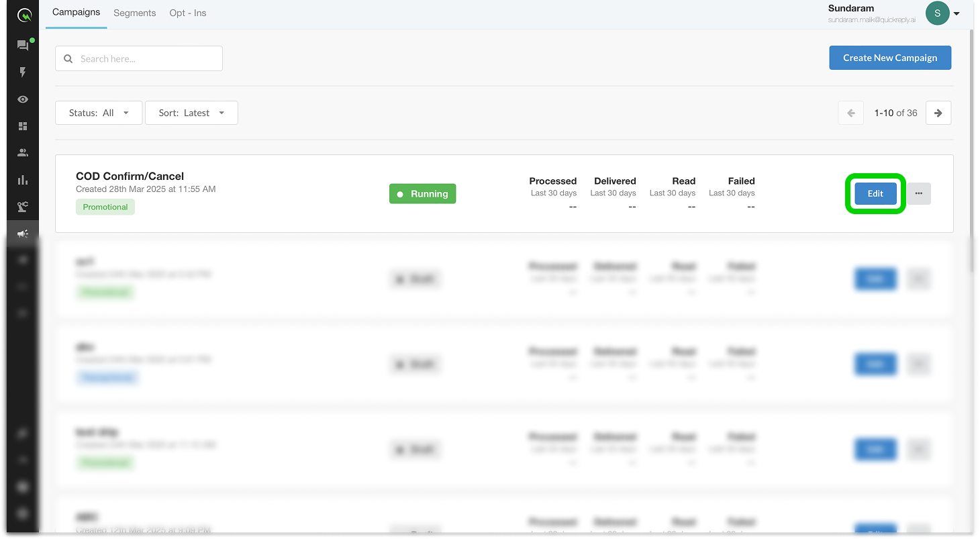Open more options for COD Confirm/Cancel campaign
Screen dimensions: 980x539
point(919,193)
